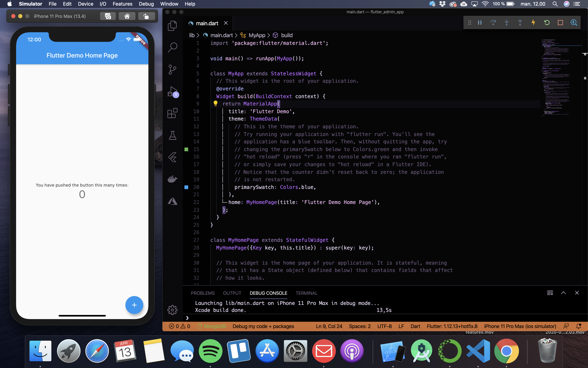Open the Extensions view
This screenshot has width=588, height=368.
coord(172,113)
